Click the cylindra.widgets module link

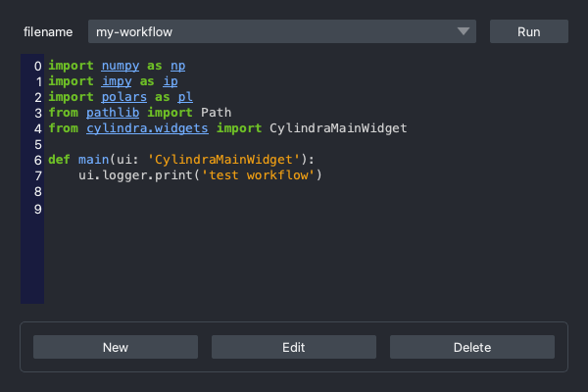tap(147, 128)
